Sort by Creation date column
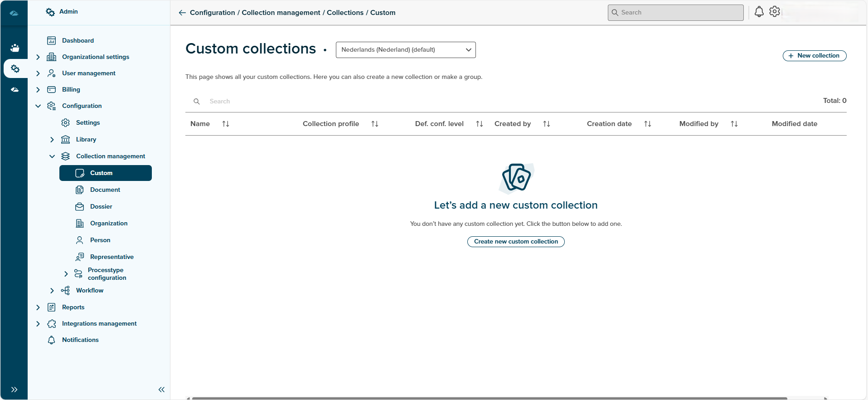This screenshot has height=400, width=868. point(648,124)
